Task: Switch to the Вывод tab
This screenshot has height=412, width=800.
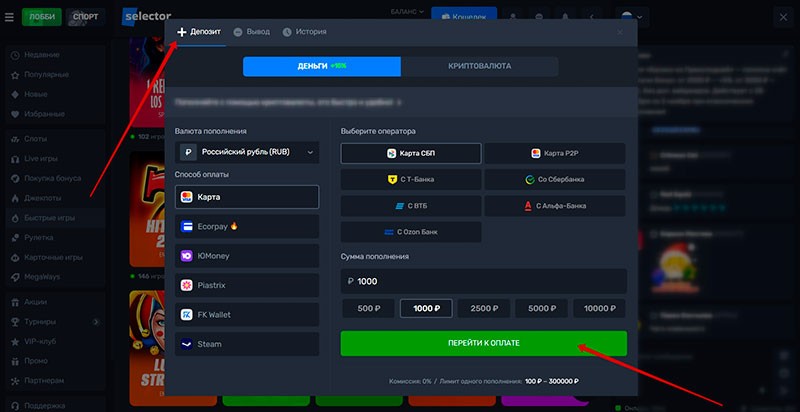Action: coord(252,32)
